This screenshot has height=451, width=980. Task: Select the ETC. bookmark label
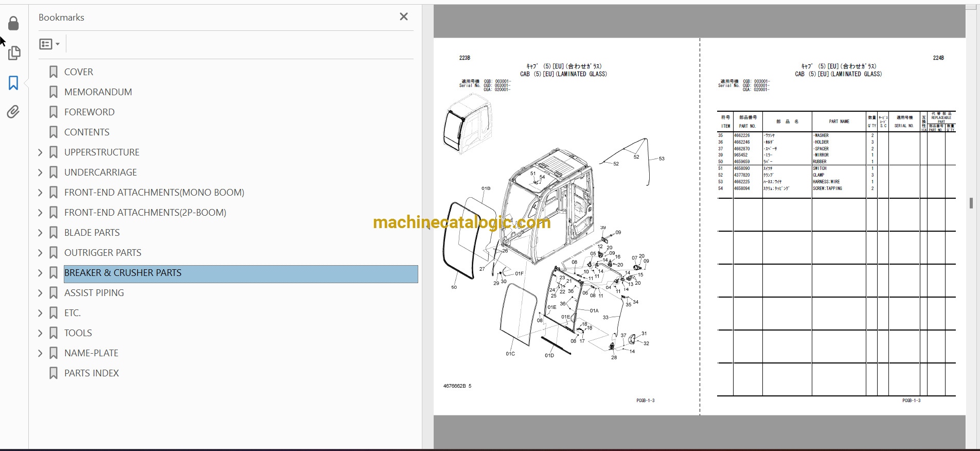(x=73, y=313)
